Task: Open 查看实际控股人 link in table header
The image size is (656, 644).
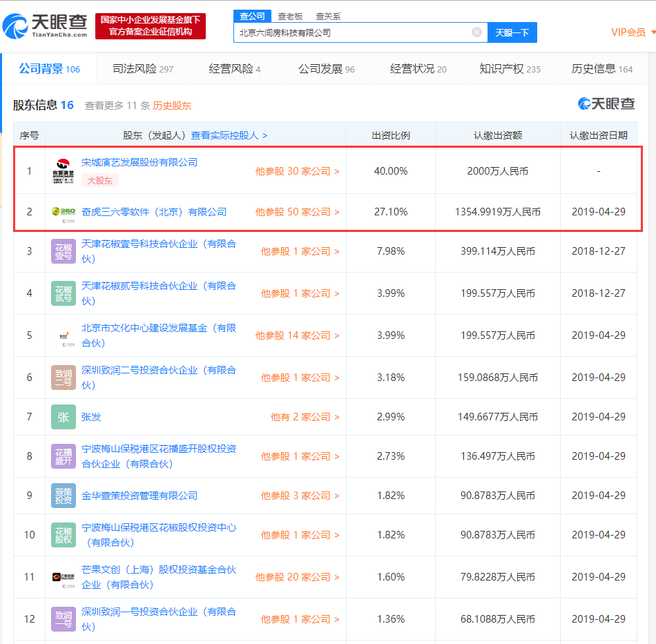Action: [229, 135]
